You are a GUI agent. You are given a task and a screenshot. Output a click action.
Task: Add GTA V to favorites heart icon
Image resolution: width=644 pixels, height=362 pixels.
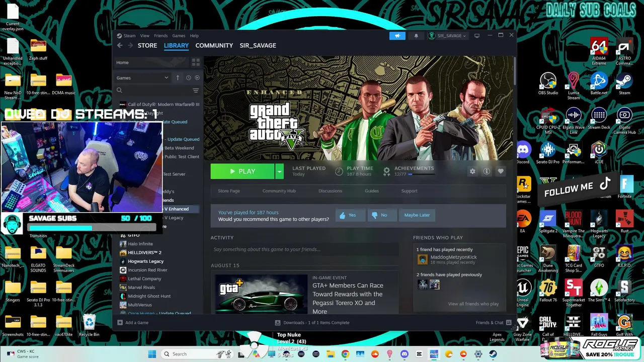[x=501, y=171]
